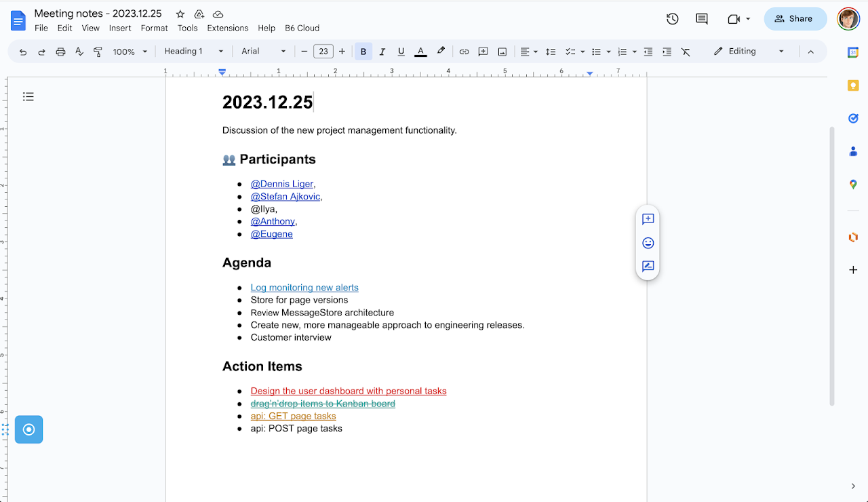Open the @Dennis Liger link
868x502 pixels.
(x=282, y=184)
